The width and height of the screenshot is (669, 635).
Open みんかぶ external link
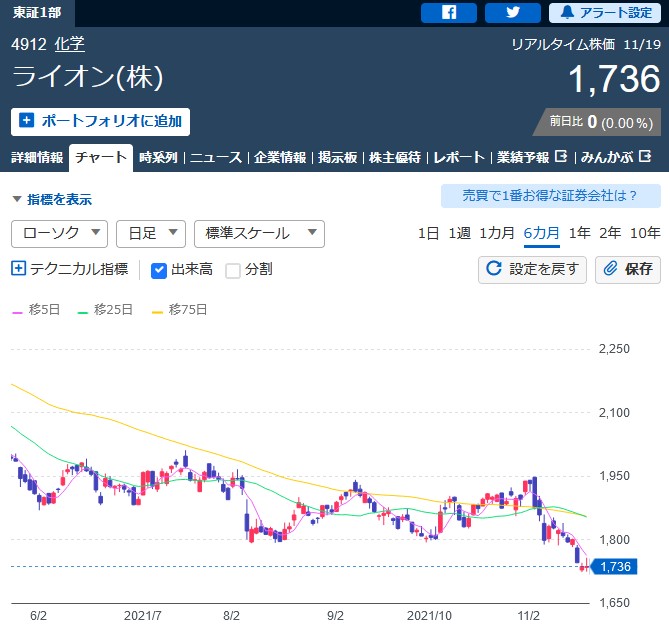click(607, 157)
